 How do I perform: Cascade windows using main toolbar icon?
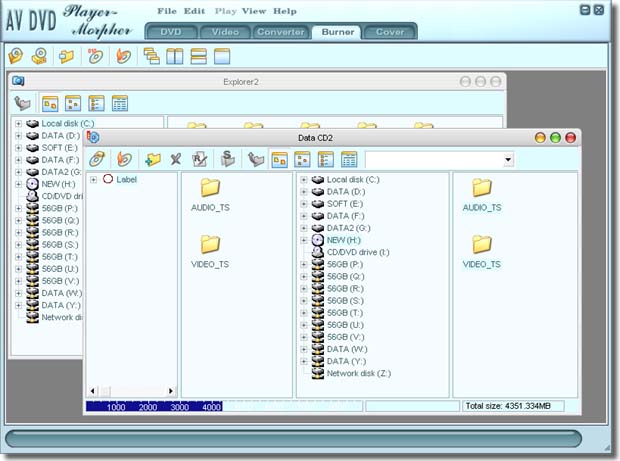point(152,56)
